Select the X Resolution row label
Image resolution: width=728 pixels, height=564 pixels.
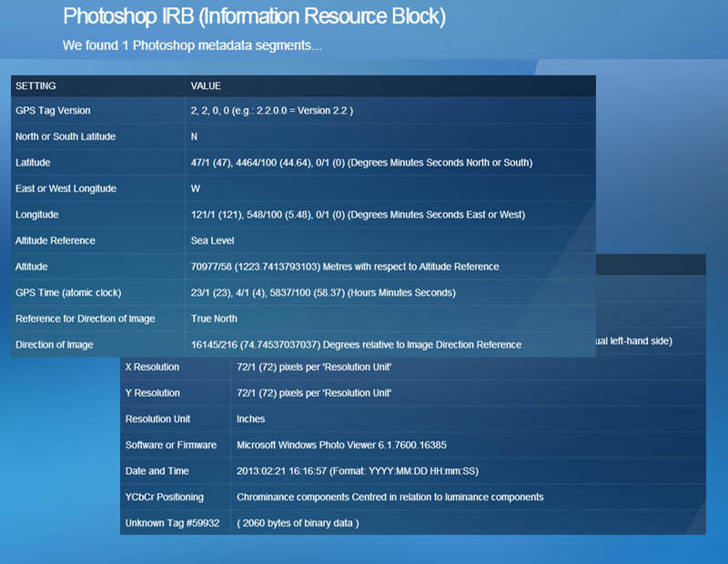point(152,367)
